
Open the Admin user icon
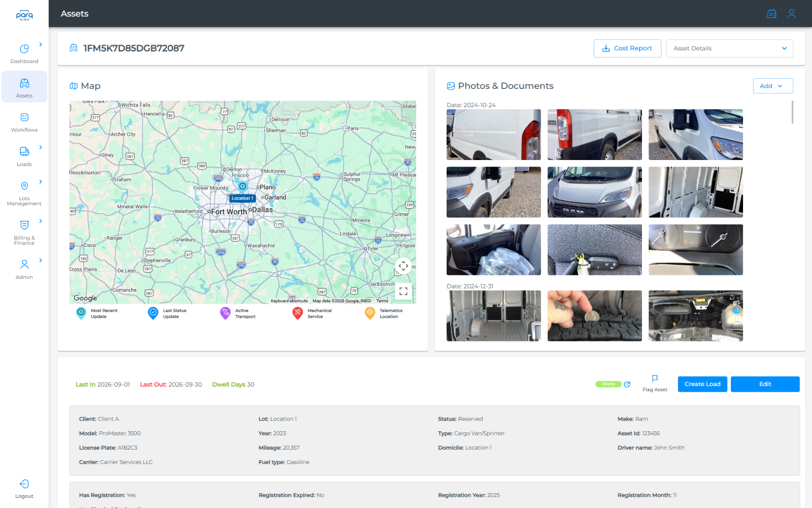tap(24, 264)
